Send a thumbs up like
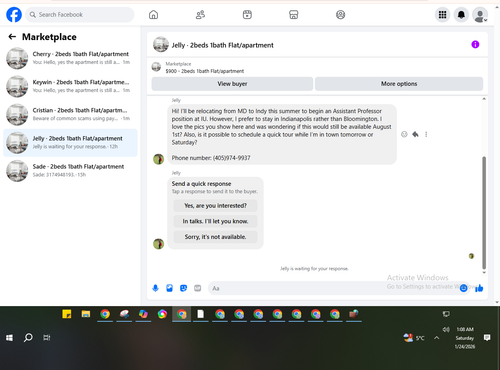The width and height of the screenshot is (500, 370). [x=479, y=288]
